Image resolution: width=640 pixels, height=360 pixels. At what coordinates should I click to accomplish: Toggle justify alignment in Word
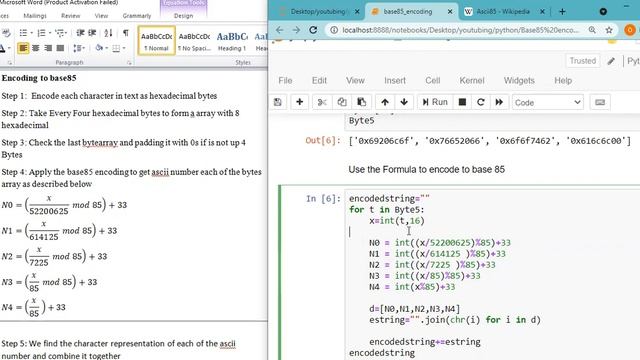(x=60, y=48)
